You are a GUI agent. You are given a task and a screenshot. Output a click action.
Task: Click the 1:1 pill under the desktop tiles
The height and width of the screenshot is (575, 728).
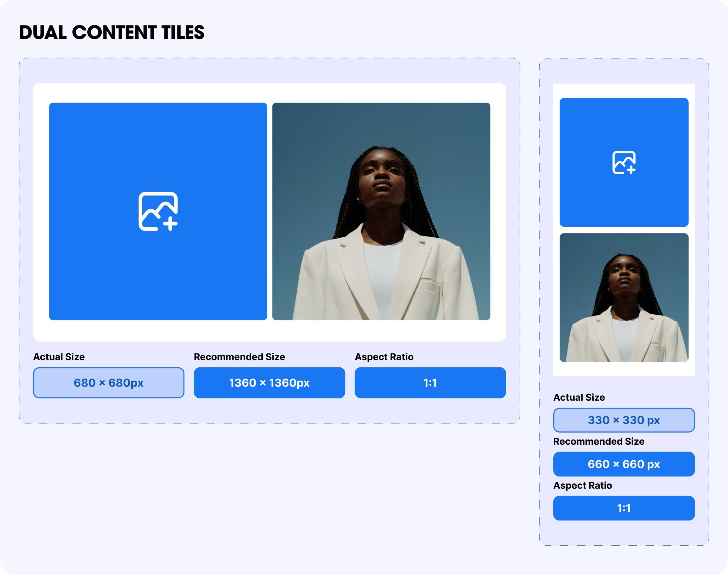tap(430, 383)
